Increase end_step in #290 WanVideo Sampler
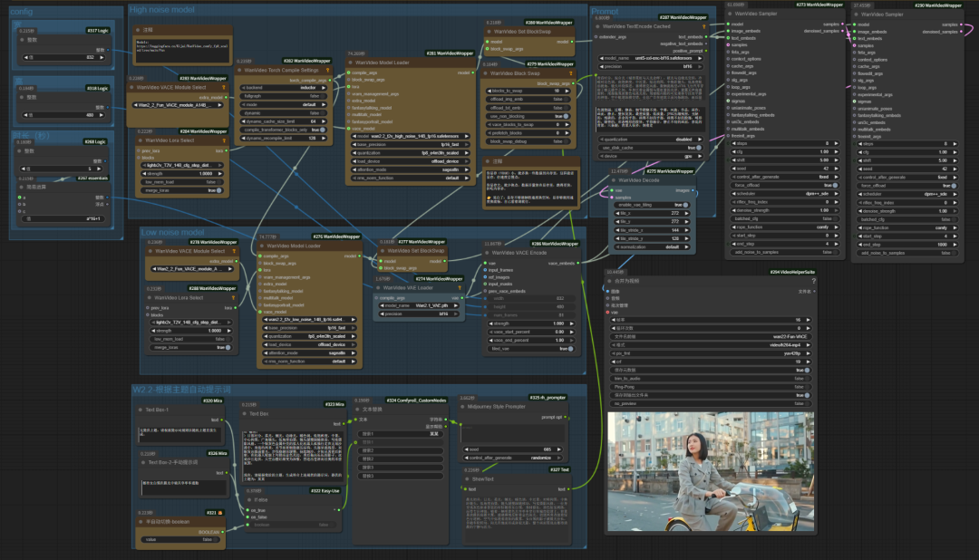Screen dimensions: 979x560 click(x=955, y=245)
